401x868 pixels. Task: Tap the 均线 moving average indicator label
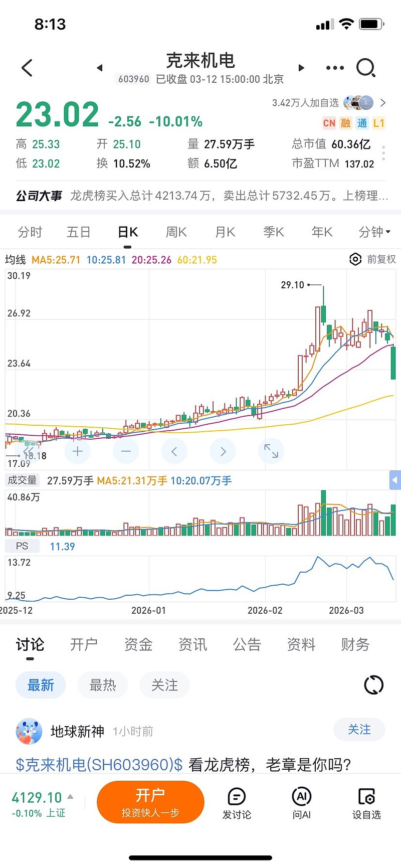tap(15, 260)
